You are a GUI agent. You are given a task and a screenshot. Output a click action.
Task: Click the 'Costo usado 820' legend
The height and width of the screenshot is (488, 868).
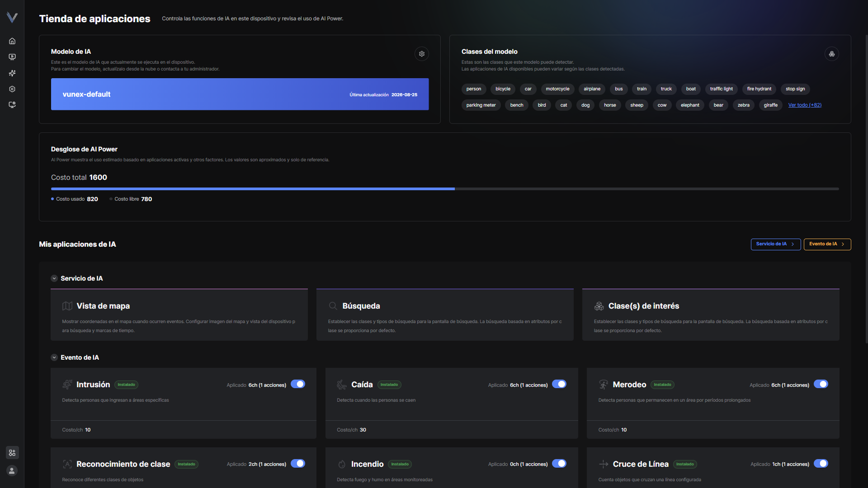(x=75, y=199)
